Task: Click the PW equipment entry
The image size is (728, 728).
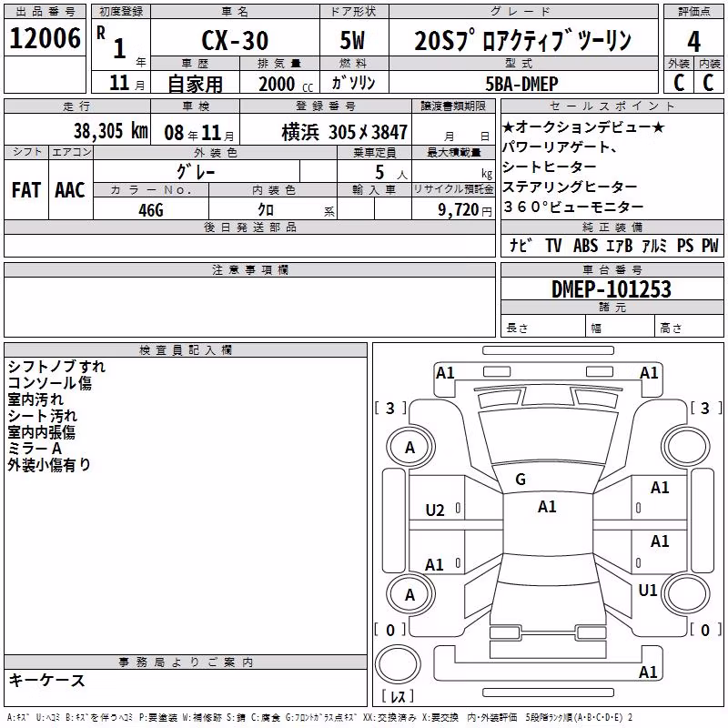Action: 710,245
